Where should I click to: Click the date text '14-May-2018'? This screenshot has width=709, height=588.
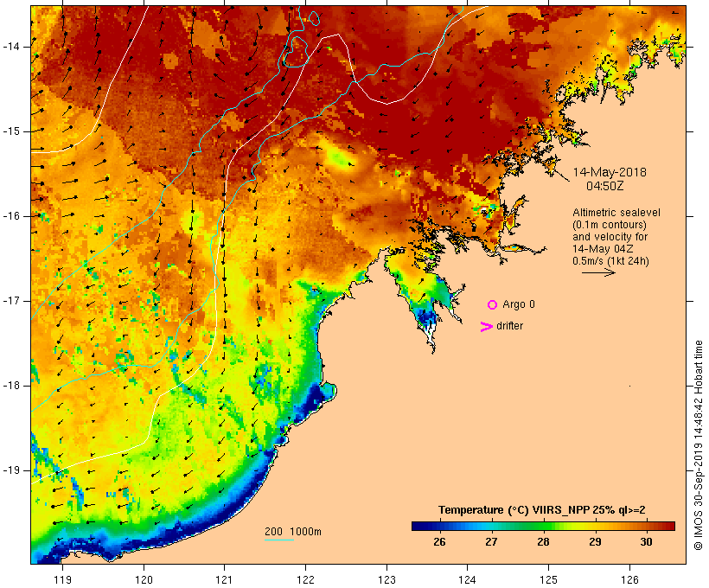(x=610, y=172)
